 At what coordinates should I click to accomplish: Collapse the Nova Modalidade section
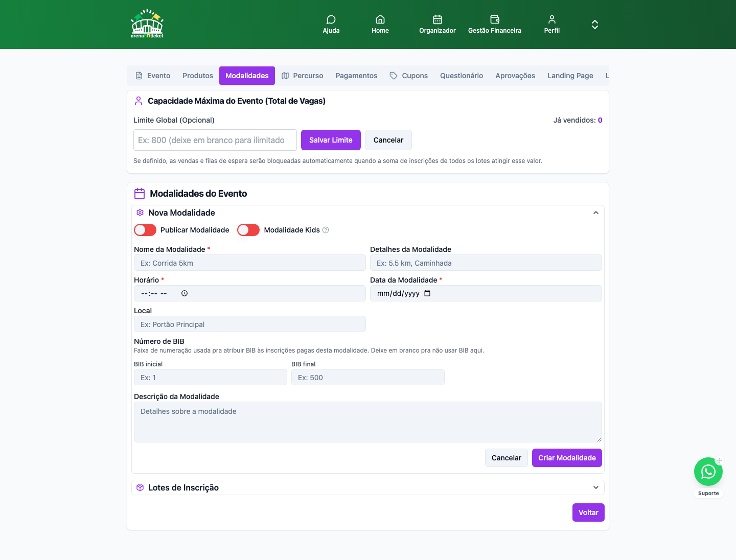pyautogui.click(x=596, y=213)
